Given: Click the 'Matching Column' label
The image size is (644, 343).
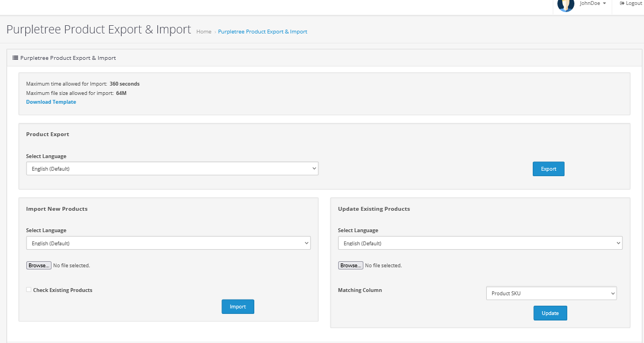Looking at the screenshot, I should coord(360,290).
